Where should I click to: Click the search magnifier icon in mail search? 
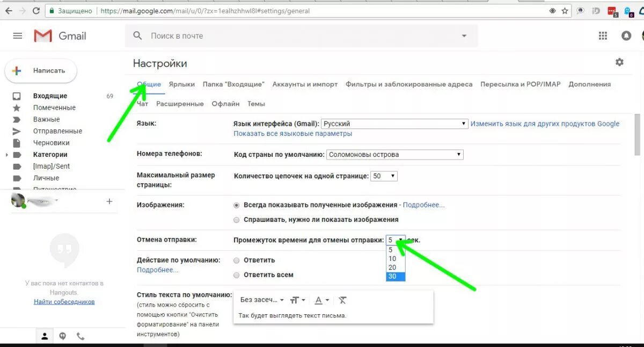[x=138, y=36]
